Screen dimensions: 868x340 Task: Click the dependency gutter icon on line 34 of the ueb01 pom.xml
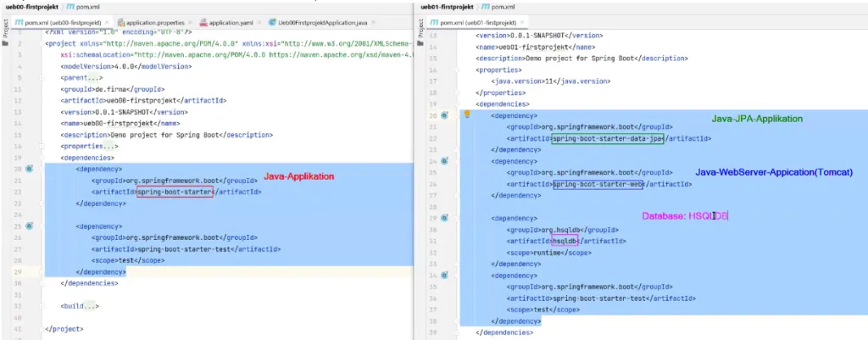point(444,276)
